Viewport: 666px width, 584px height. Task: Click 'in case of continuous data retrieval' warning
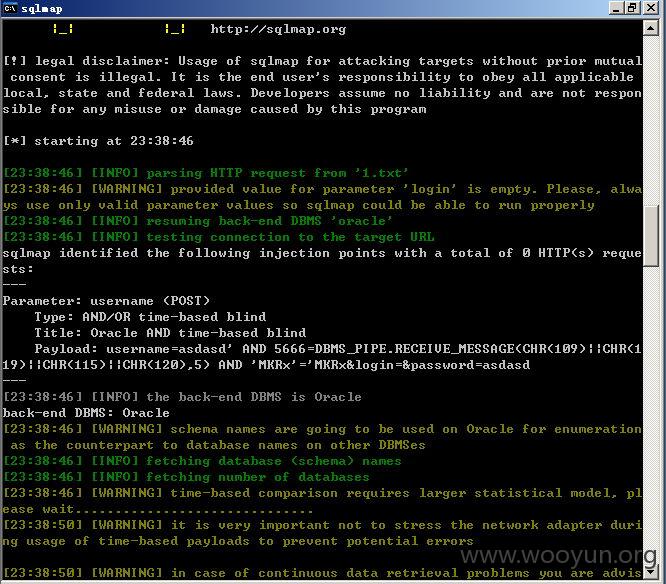tap(322, 573)
